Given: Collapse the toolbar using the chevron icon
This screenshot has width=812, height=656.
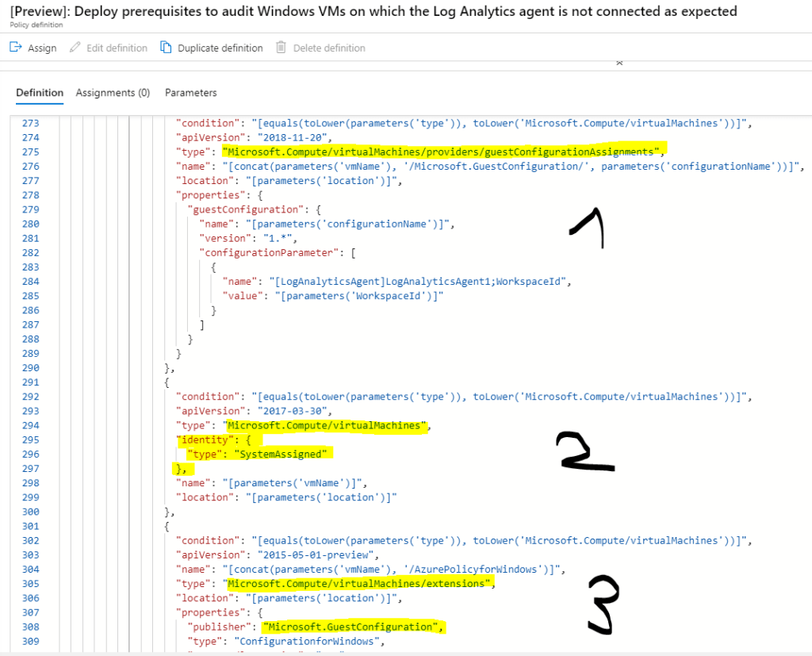Looking at the screenshot, I should pos(619,61).
